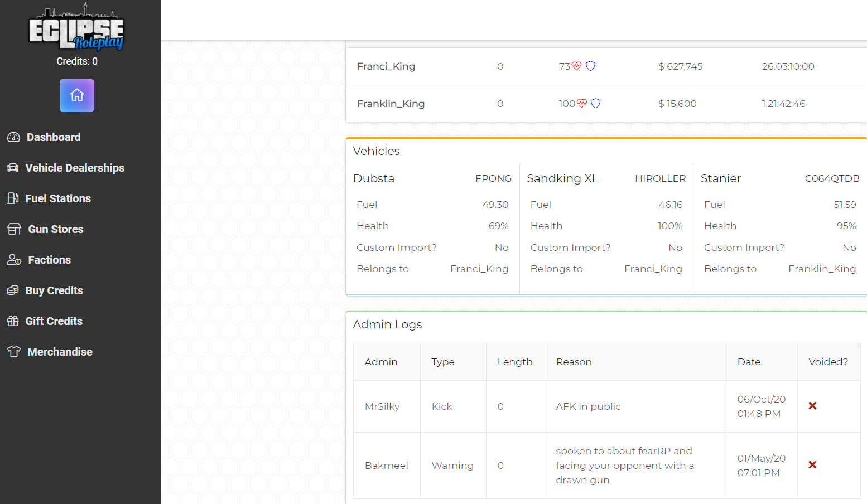Click the Eclipse Roleplay logo

pos(76,27)
